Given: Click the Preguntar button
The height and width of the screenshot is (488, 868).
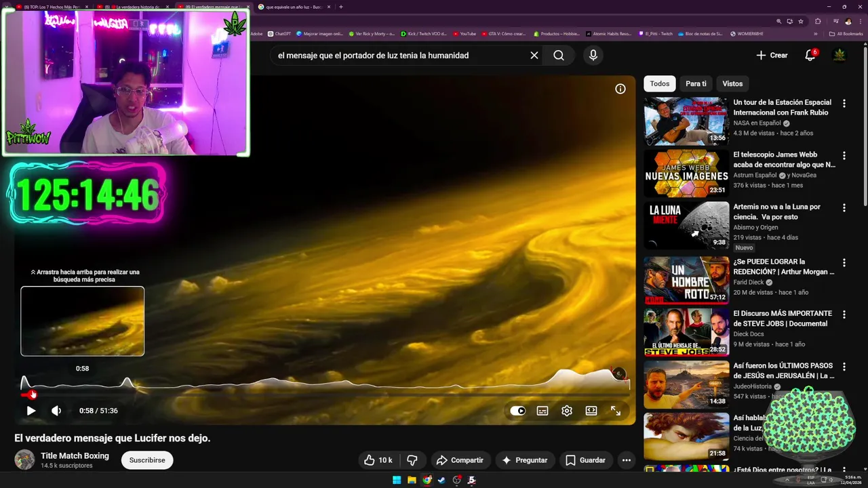Looking at the screenshot, I should pos(525,460).
